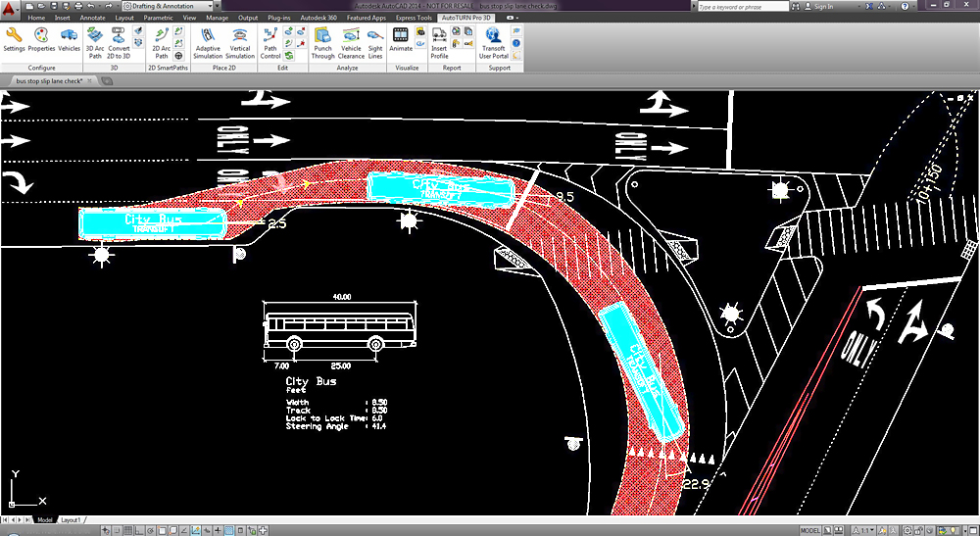Click Insert Profile in Report panel
This screenshot has width=980, height=536.
click(x=439, y=41)
